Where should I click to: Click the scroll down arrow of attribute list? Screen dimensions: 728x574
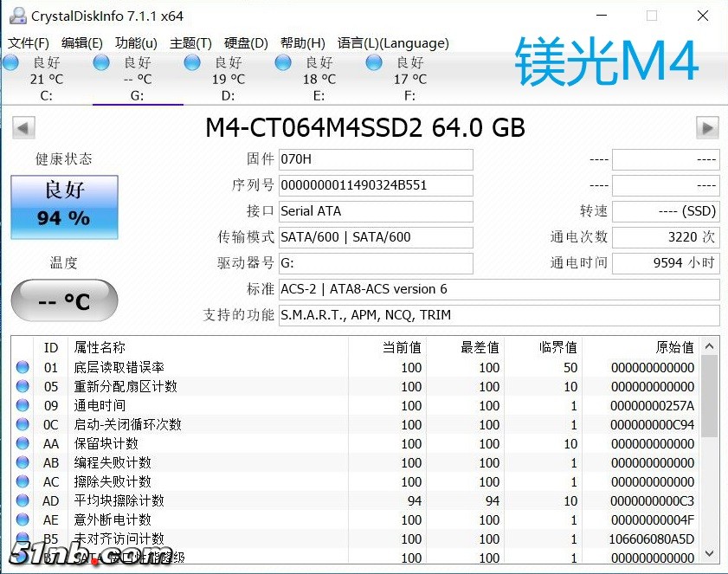710,553
